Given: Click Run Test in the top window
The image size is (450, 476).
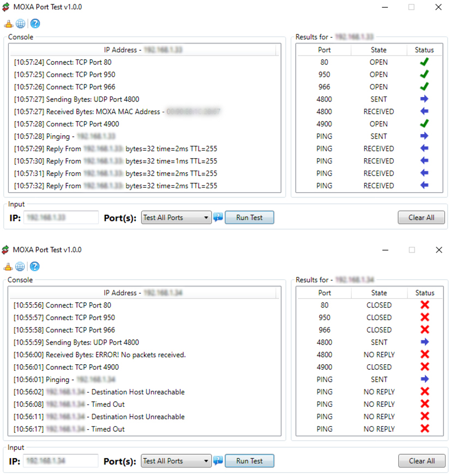Looking at the screenshot, I should click(249, 218).
